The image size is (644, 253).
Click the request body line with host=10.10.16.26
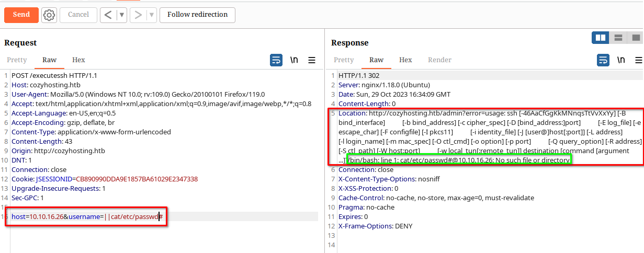pyautogui.click(x=87, y=216)
